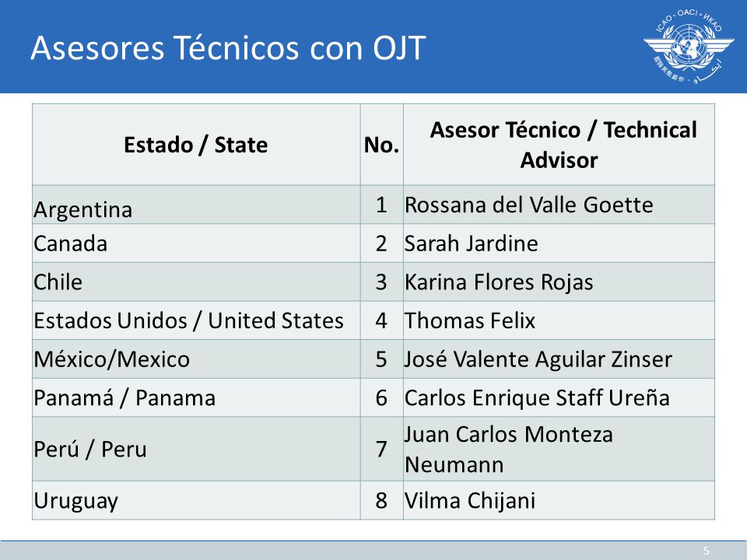Click the ICAO logo emblem

tap(689, 46)
